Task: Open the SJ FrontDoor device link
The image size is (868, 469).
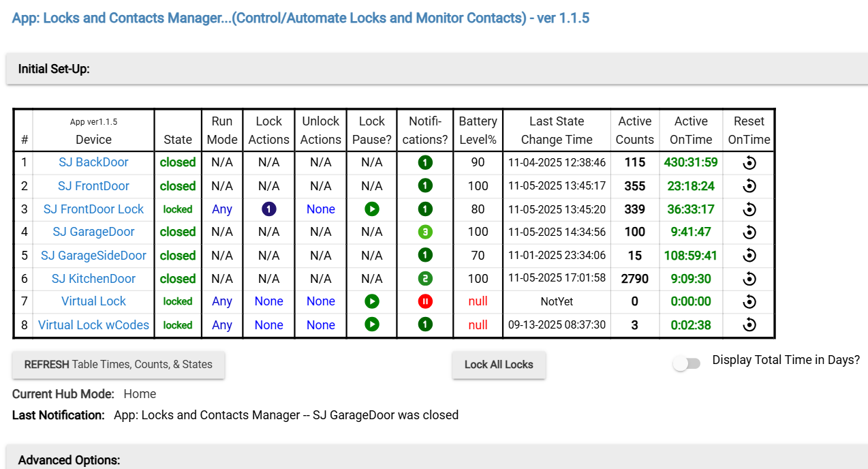Action: pos(93,186)
